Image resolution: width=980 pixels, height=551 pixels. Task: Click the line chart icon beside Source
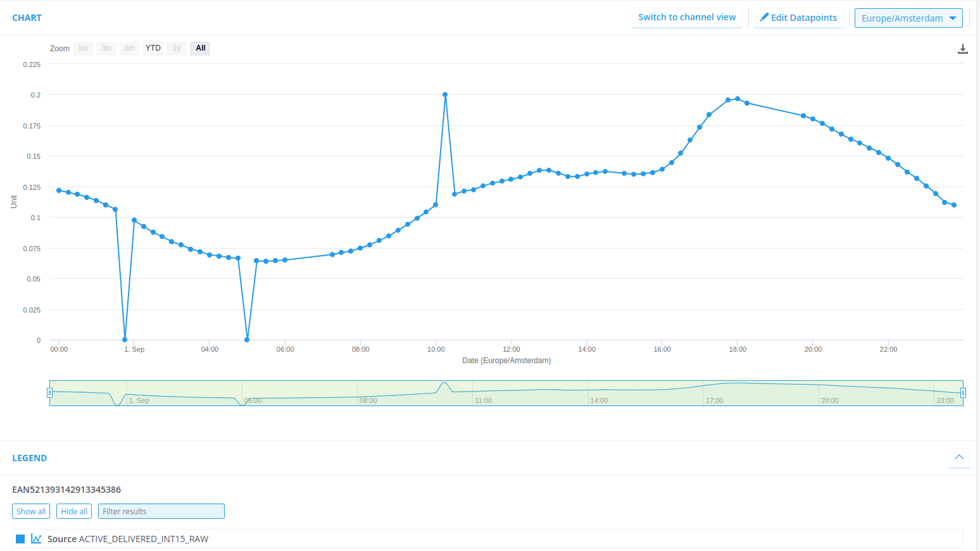click(x=36, y=539)
